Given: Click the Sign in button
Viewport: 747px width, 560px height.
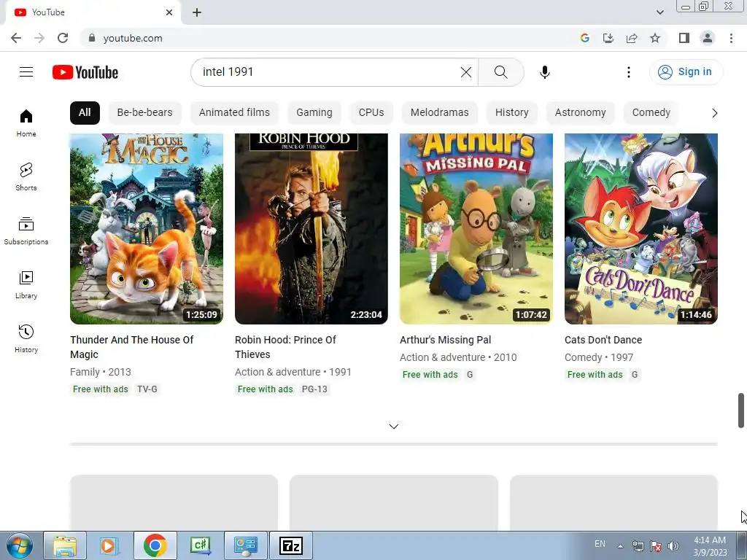Looking at the screenshot, I should [x=686, y=72].
